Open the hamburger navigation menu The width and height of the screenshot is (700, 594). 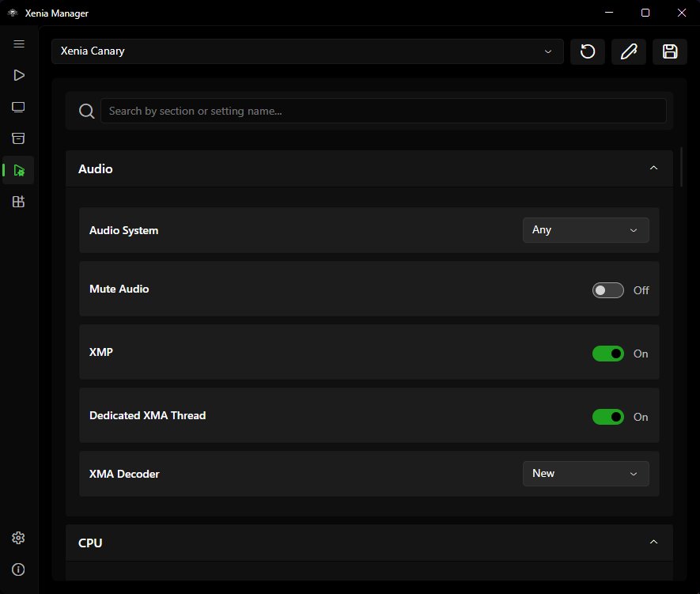pos(19,44)
